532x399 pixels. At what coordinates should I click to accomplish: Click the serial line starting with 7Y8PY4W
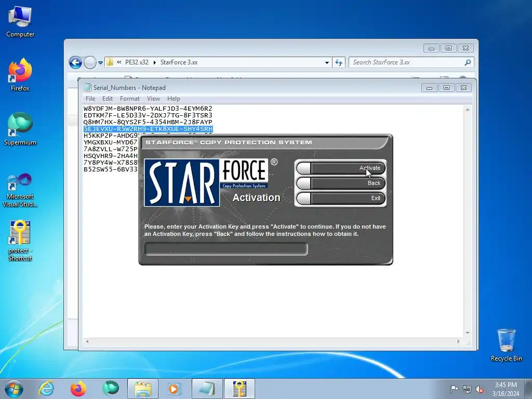111,163
